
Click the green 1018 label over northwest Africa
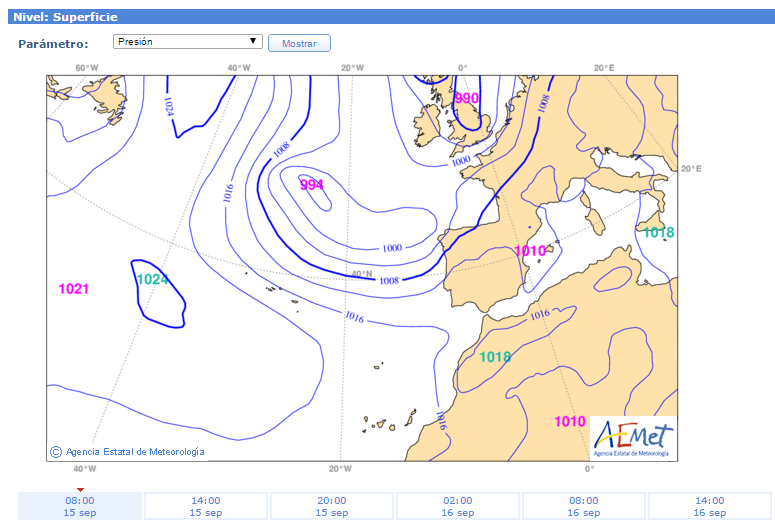(x=495, y=357)
